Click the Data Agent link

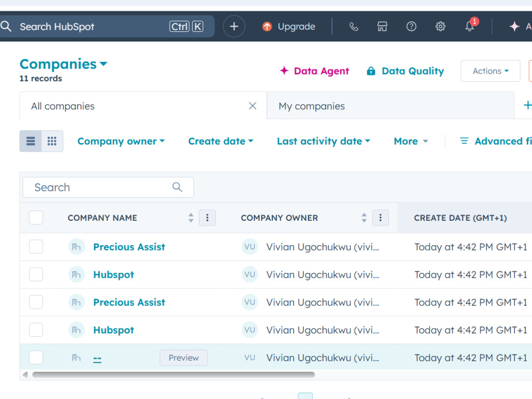314,71
